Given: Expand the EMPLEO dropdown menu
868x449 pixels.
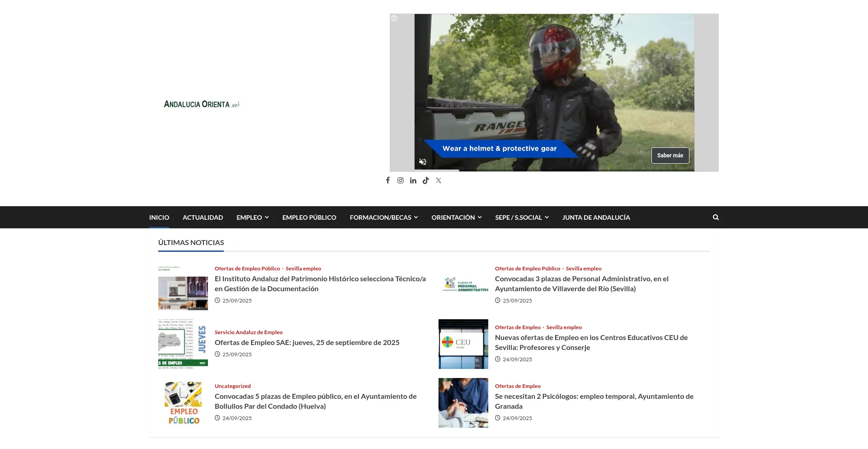Looking at the screenshot, I should point(253,217).
